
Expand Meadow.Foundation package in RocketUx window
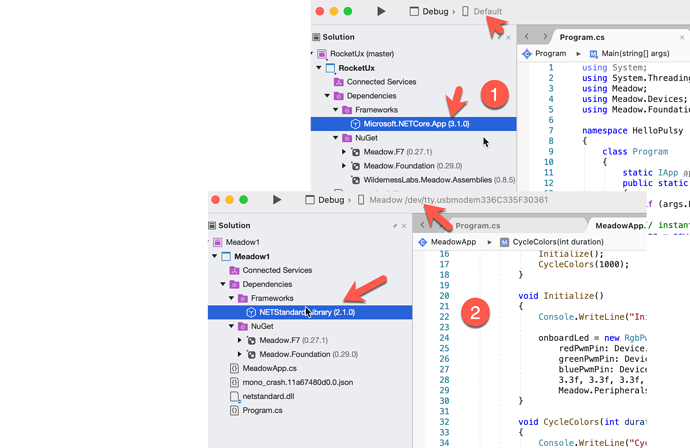(344, 166)
